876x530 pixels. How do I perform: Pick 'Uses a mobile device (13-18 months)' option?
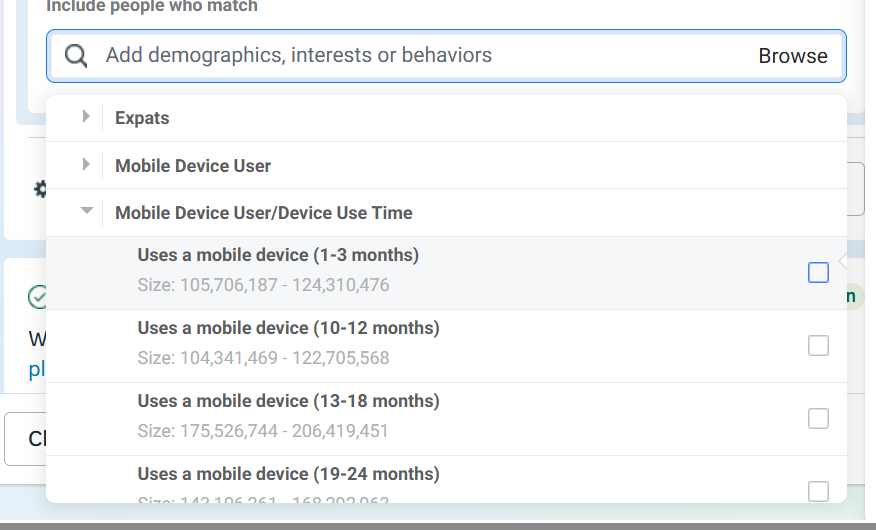tap(288, 401)
